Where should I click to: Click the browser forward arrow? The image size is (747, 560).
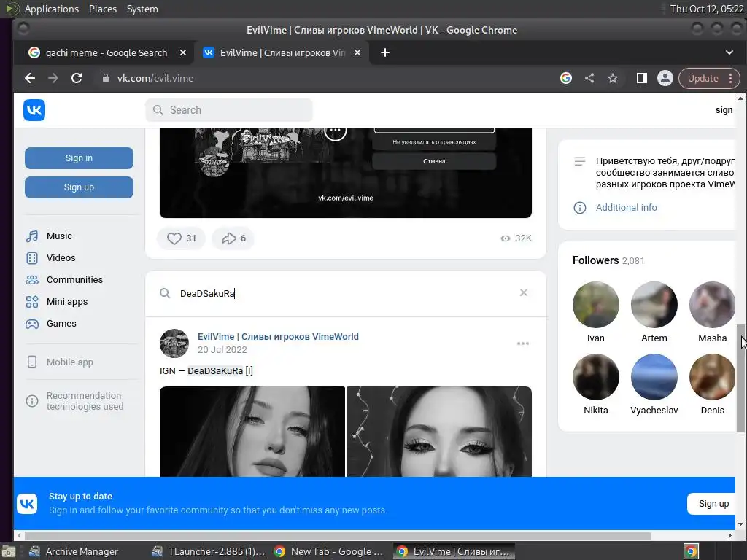click(53, 78)
